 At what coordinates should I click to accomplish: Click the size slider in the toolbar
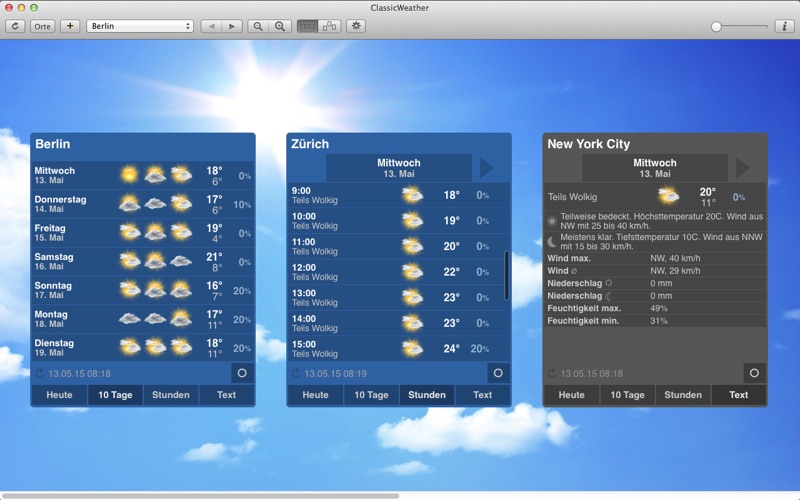click(740, 27)
